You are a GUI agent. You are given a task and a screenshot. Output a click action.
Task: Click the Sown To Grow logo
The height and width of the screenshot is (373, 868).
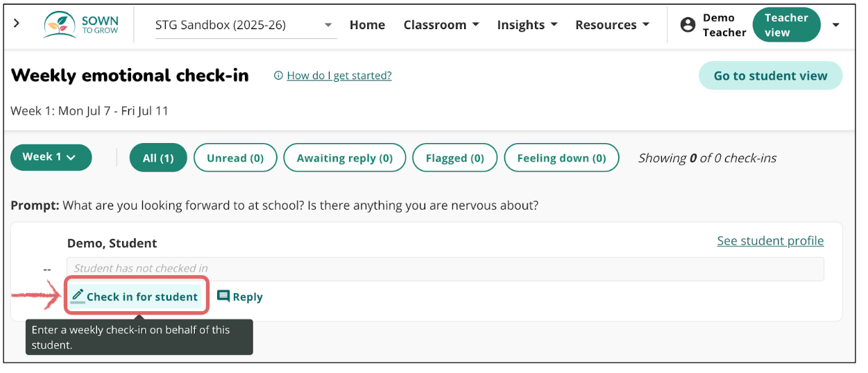point(81,25)
